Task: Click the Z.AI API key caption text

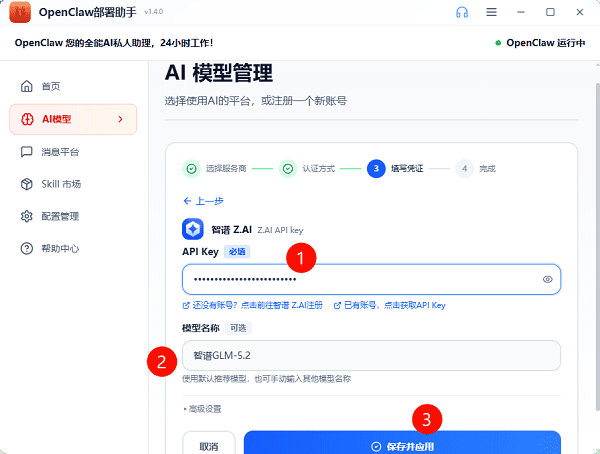Action: coord(280,230)
